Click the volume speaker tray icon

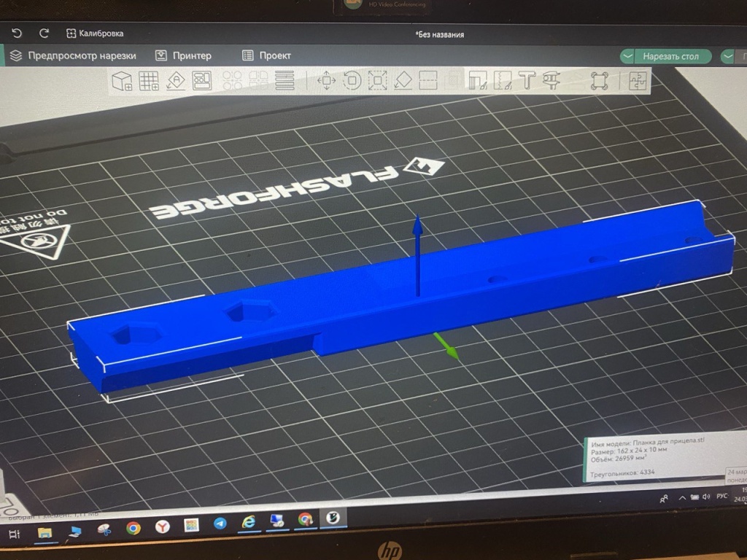(706, 497)
